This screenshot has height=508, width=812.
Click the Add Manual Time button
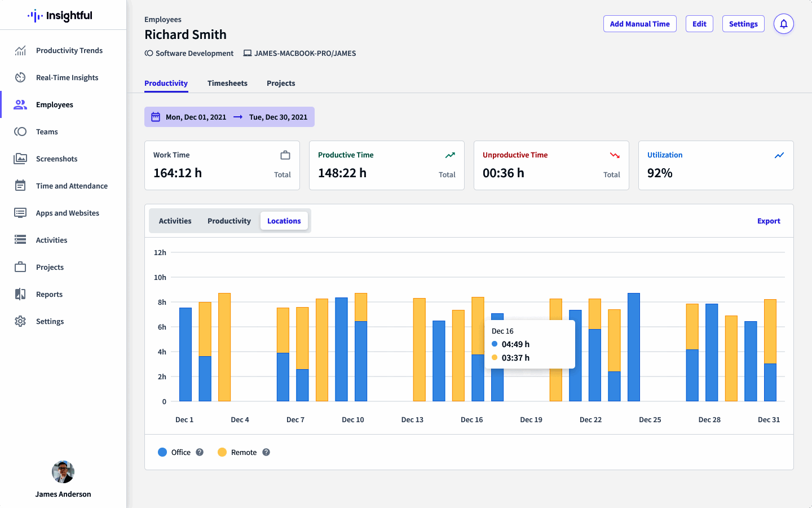(x=639, y=24)
